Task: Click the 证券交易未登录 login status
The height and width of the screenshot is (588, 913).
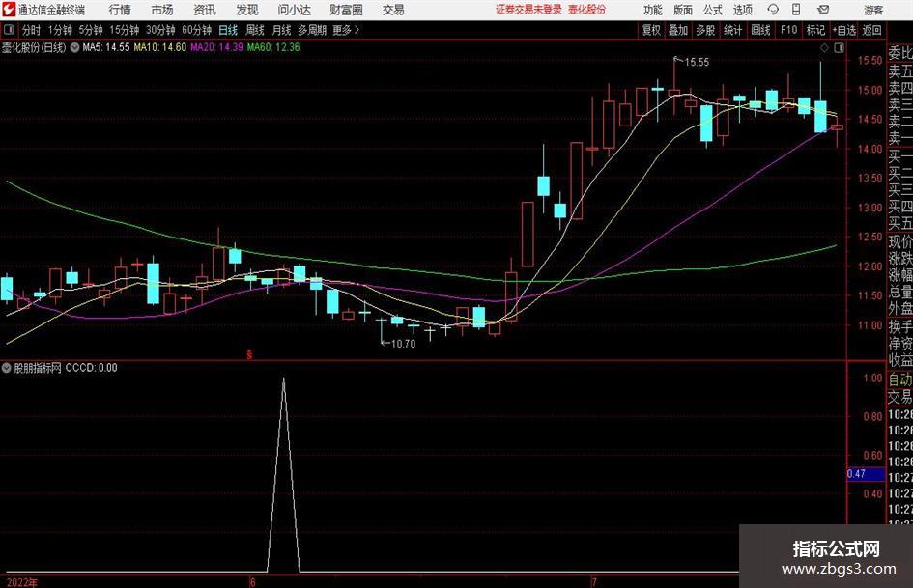Action: tap(528, 10)
